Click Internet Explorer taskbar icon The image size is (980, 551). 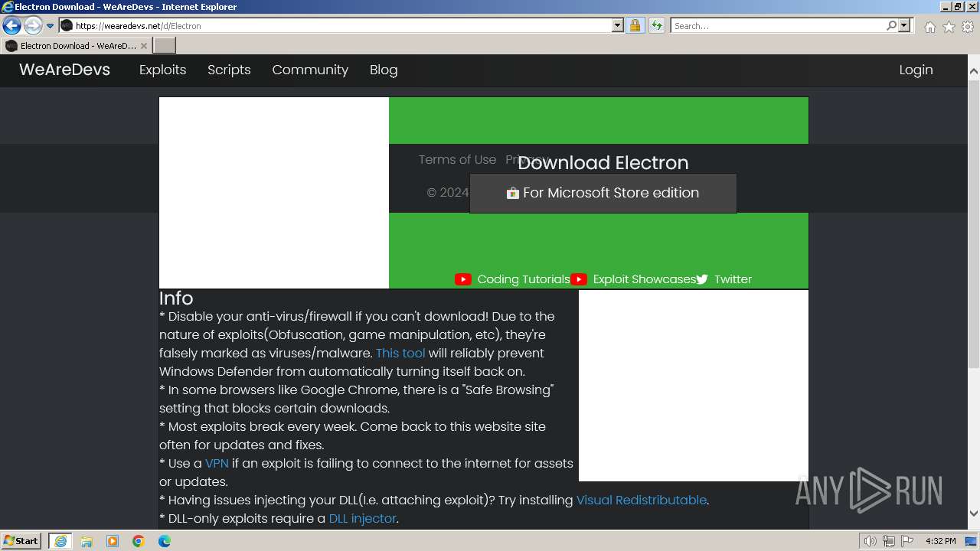click(x=60, y=541)
